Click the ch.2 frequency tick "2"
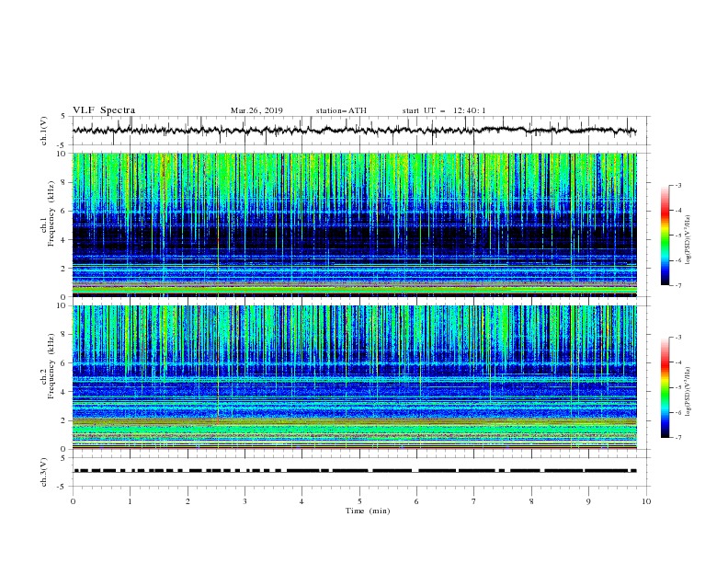 click(x=64, y=420)
